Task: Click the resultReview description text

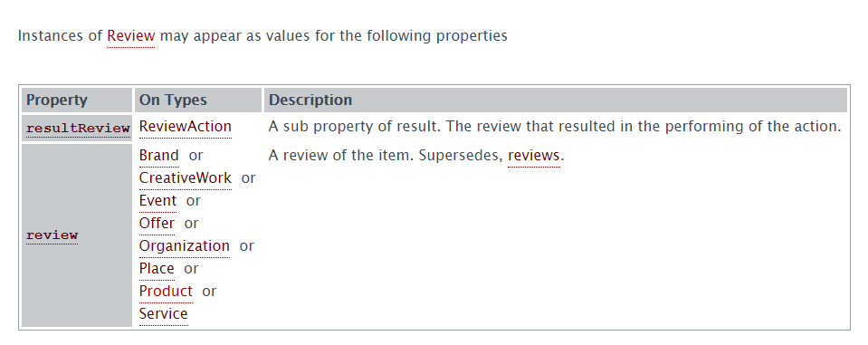Action: [x=555, y=127]
